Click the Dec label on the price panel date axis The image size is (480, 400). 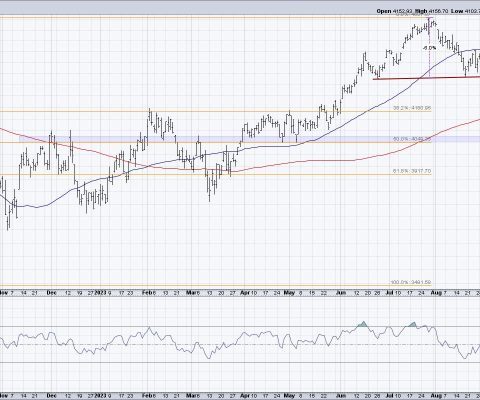(x=52, y=293)
